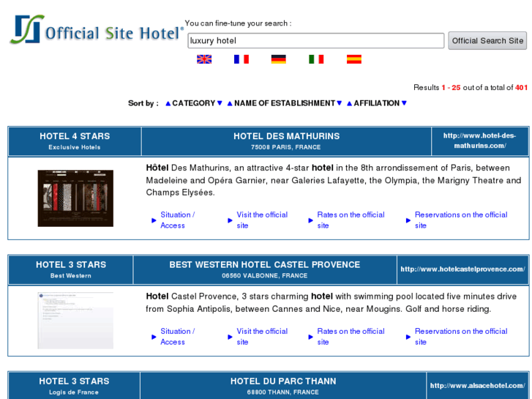Click the Official Site Hotel logo

[x=97, y=29]
